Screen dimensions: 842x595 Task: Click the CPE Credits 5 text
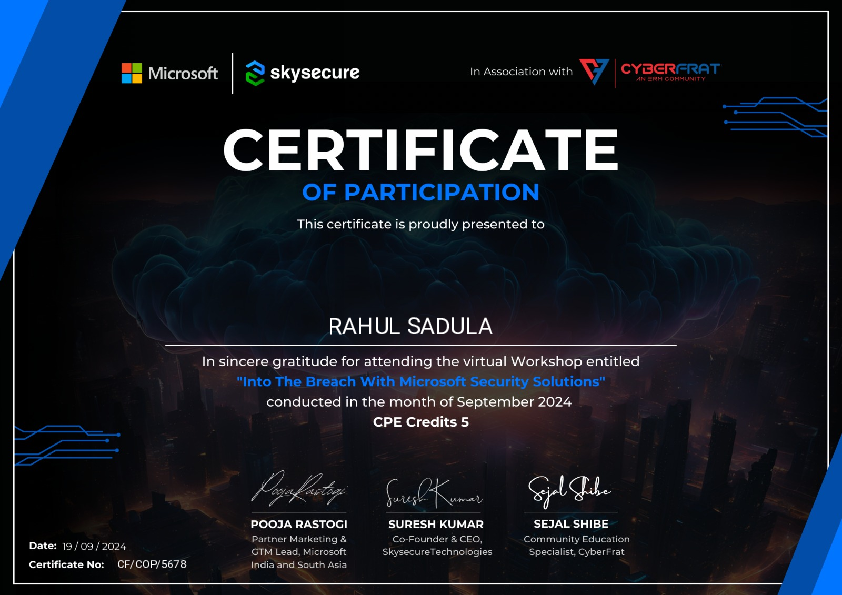420,422
